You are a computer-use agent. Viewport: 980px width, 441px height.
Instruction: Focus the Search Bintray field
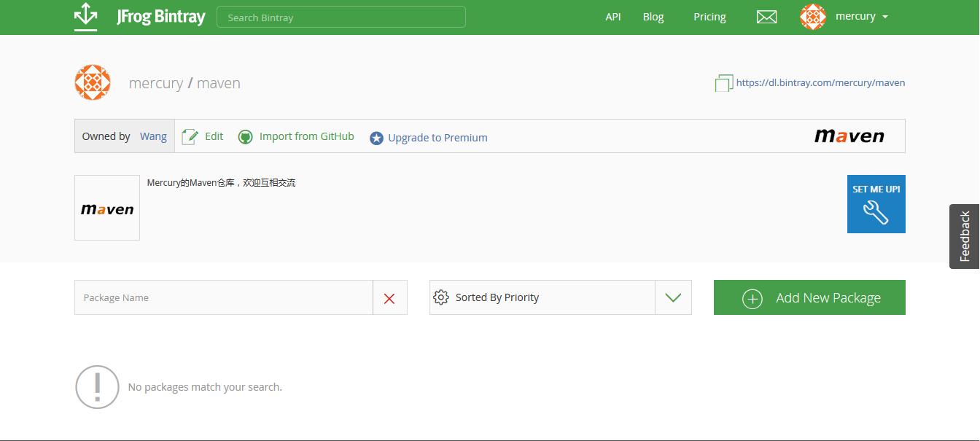341,17
